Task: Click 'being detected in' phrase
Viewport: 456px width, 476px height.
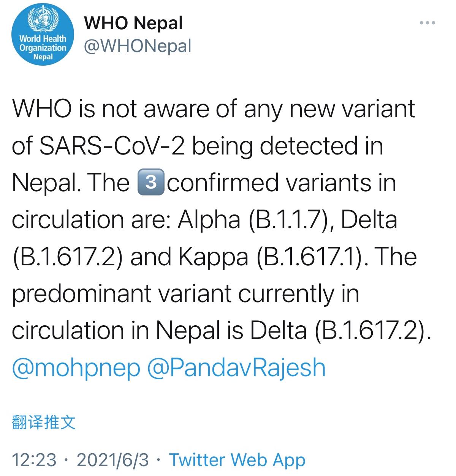Action: click(x=287, y=147)
